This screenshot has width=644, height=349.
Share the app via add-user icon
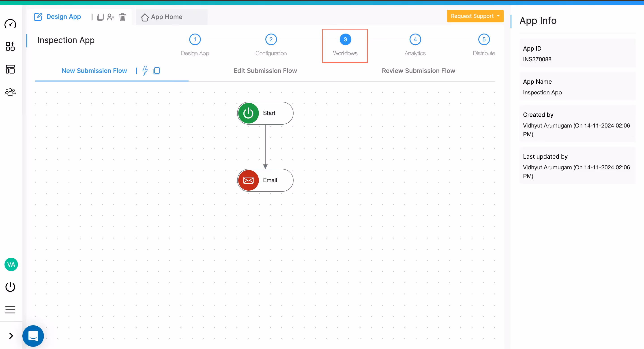tap(111, 17)
